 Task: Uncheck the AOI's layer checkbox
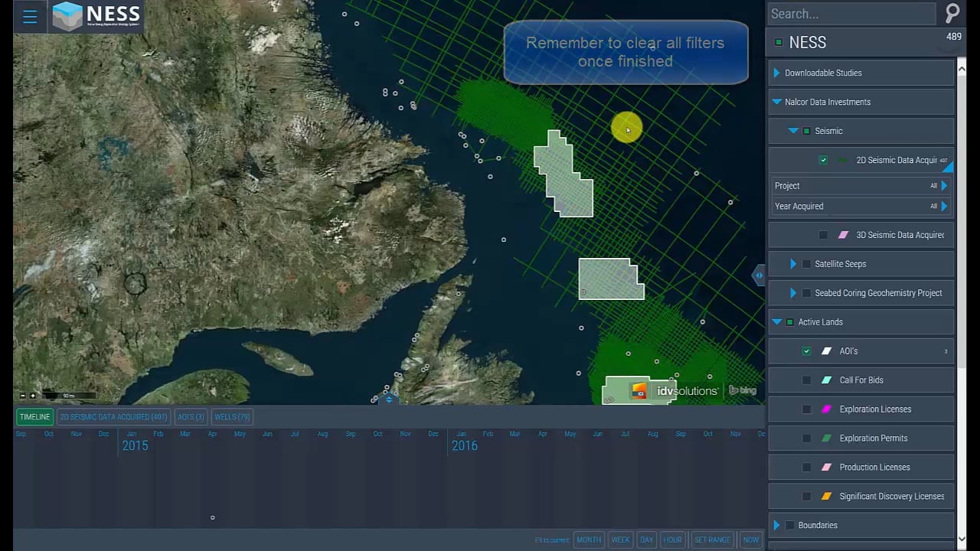point(806,351)
